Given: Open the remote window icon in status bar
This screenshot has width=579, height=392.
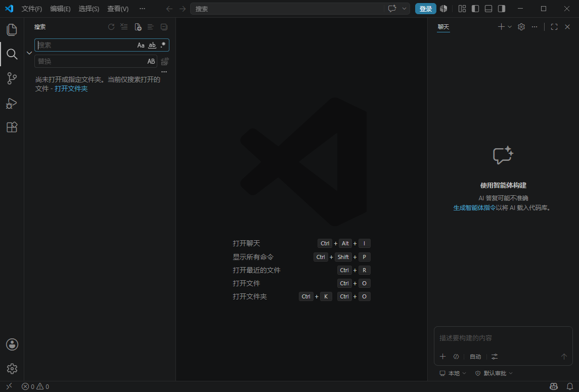Looking at the screenshot, I should coord(9,386).
